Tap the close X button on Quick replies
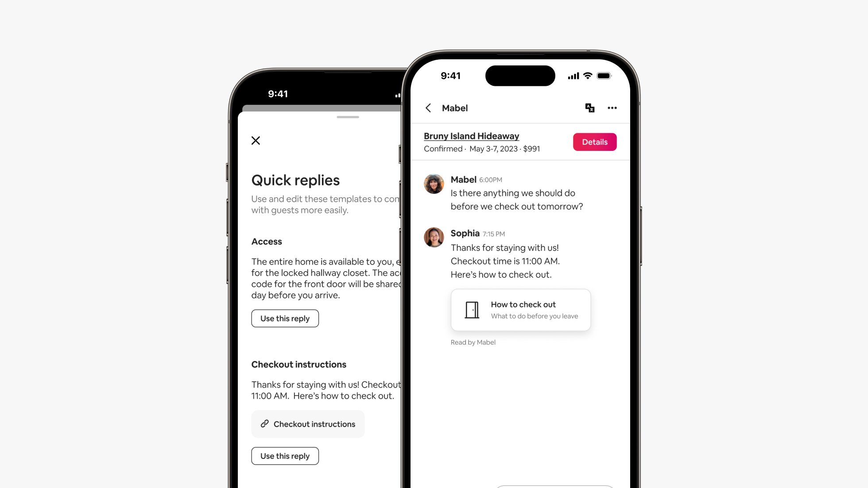The image size is (868, 488). [x=256, y=140]
